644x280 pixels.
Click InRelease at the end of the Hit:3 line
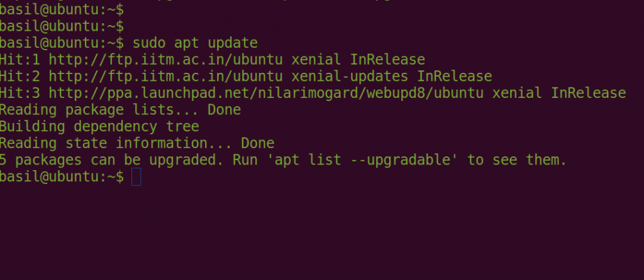588,94
